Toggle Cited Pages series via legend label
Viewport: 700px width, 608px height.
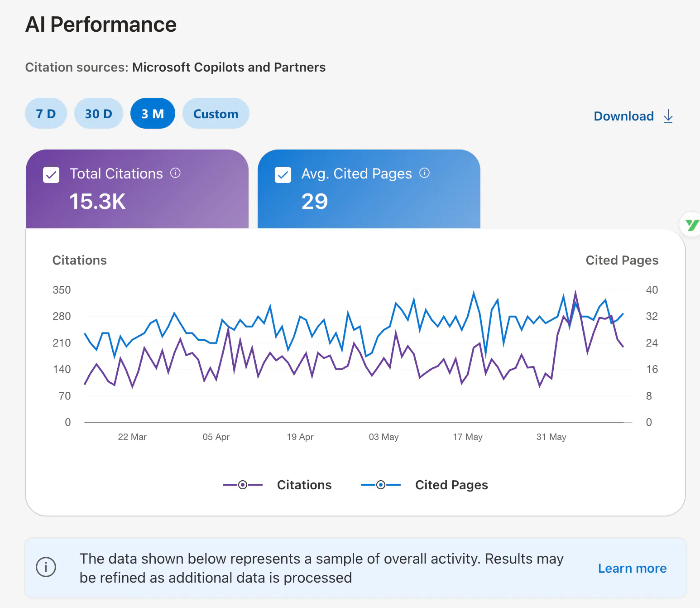pos(451,485)
